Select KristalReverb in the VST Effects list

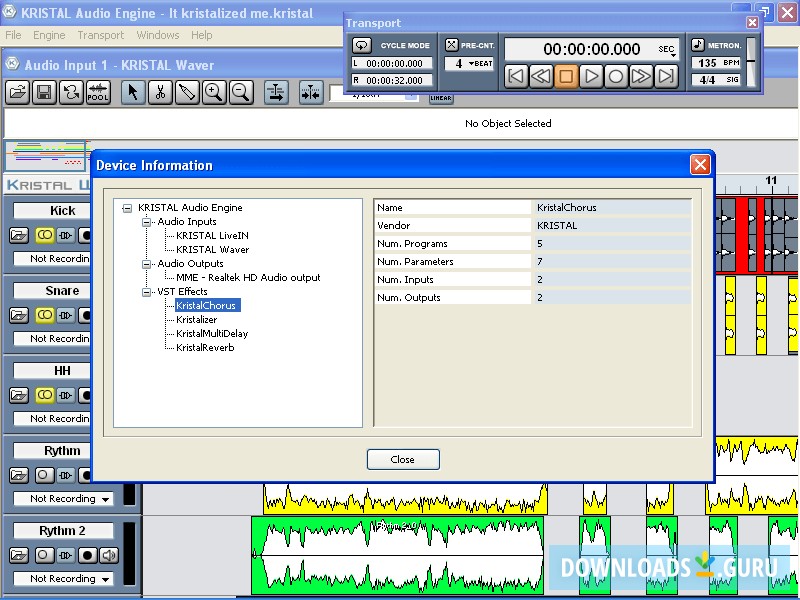205,348
